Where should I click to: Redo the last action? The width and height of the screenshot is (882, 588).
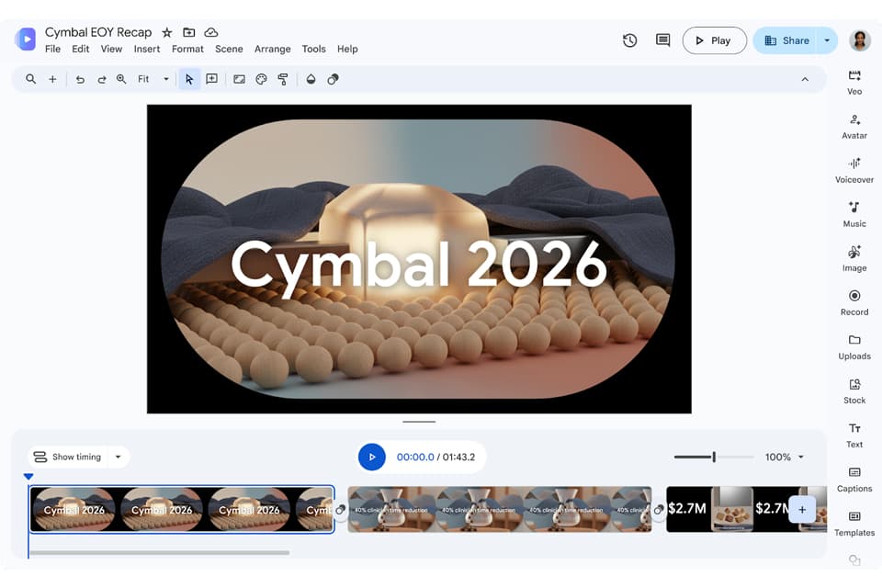click(x=101, y=79)
